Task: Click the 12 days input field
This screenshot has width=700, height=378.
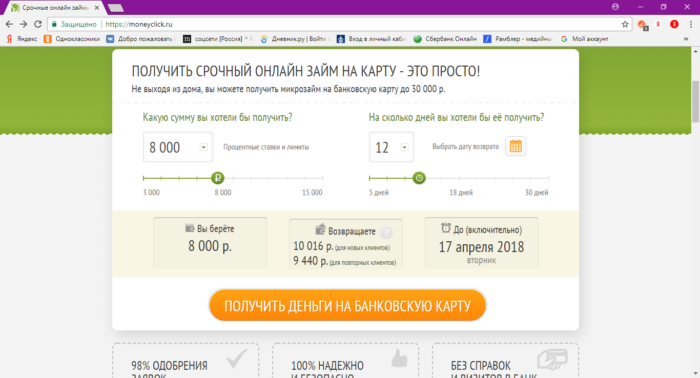Action: click(x=391, y=147)
